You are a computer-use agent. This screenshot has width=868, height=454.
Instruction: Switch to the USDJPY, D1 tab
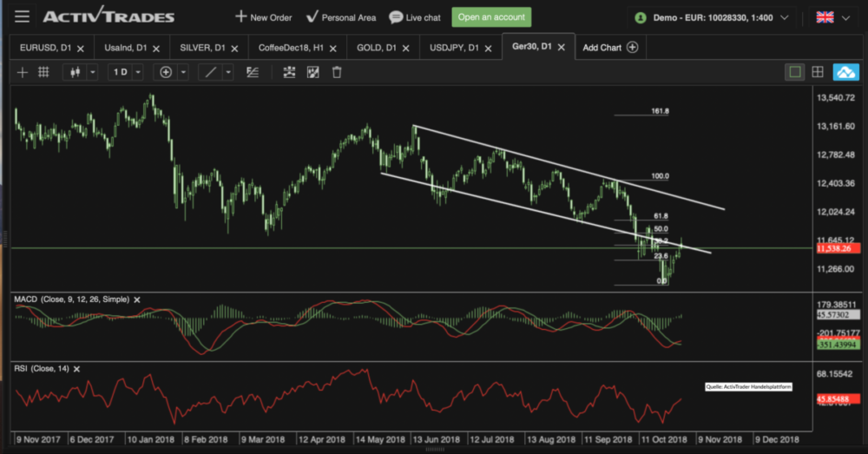click(454, 48)
